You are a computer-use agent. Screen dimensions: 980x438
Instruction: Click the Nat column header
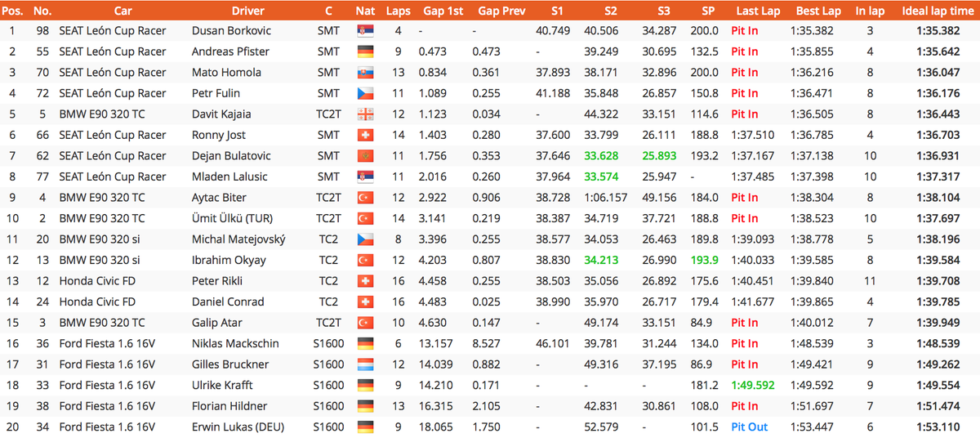(365, 11)
